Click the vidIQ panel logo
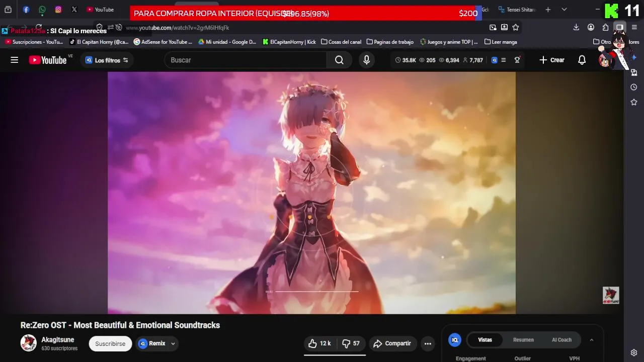644x362 pixels. [x=455, y=340]
